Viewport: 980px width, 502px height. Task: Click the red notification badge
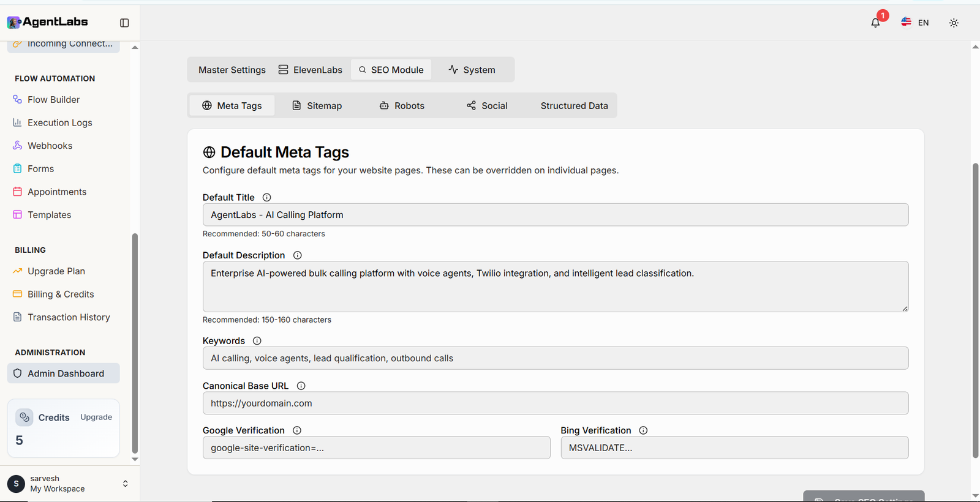coord(883,15)
